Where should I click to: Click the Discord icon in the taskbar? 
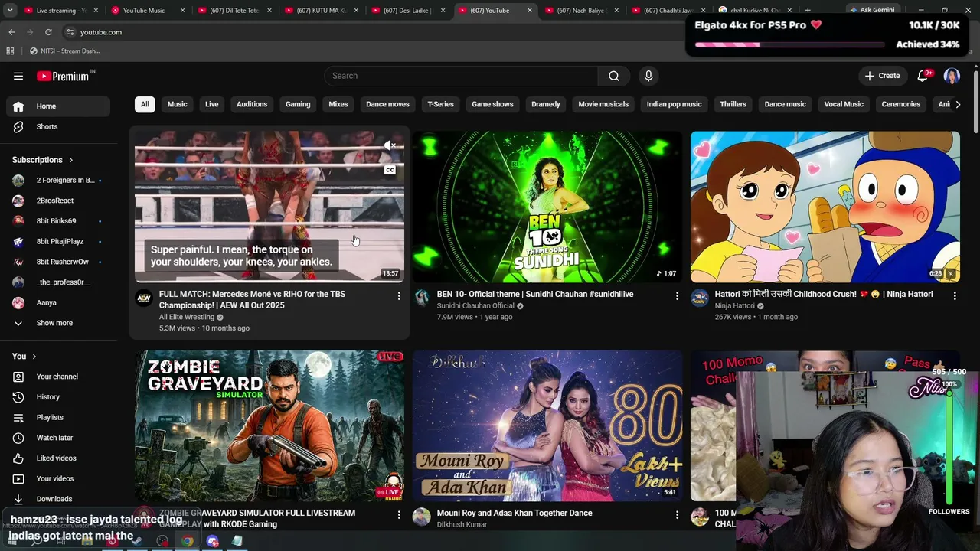212,541
